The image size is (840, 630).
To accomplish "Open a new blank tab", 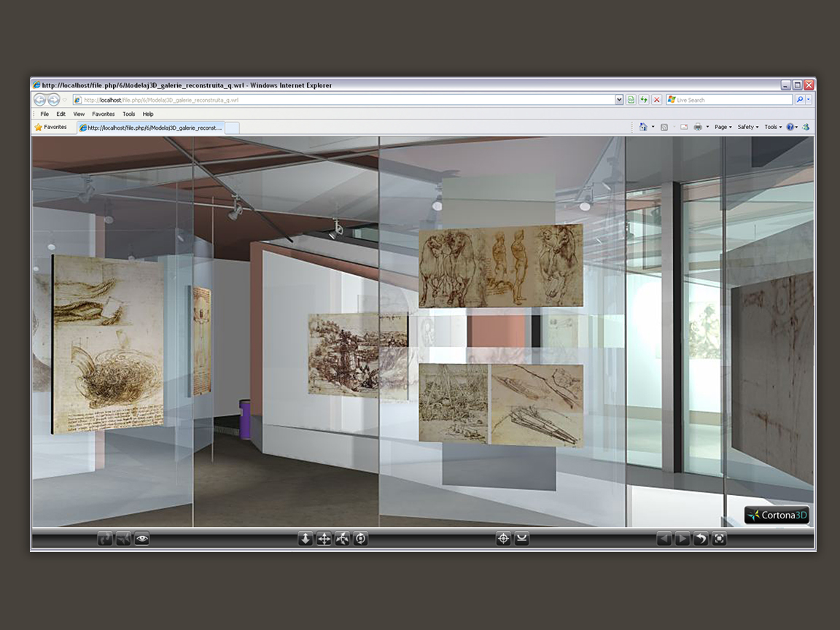I will pos(232,128).
